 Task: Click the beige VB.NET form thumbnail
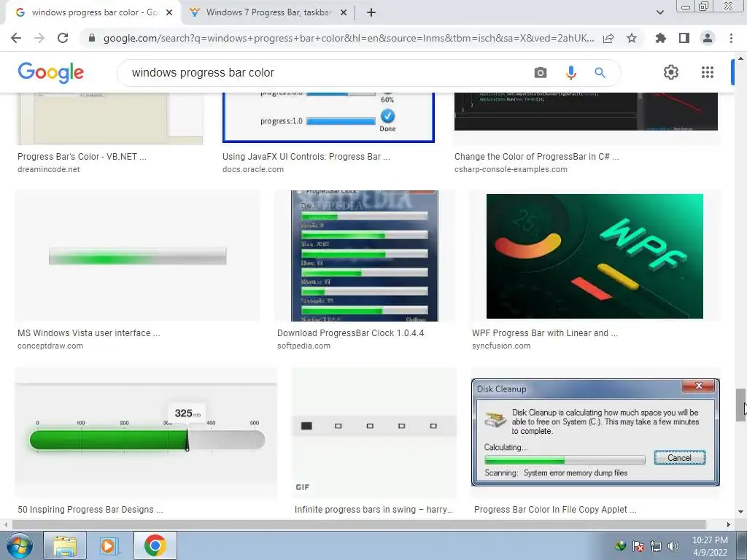tap(110, 119)
